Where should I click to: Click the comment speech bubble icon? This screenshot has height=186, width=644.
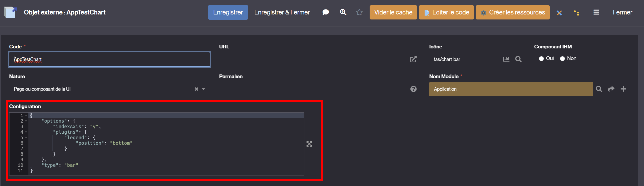coord(326,12)
